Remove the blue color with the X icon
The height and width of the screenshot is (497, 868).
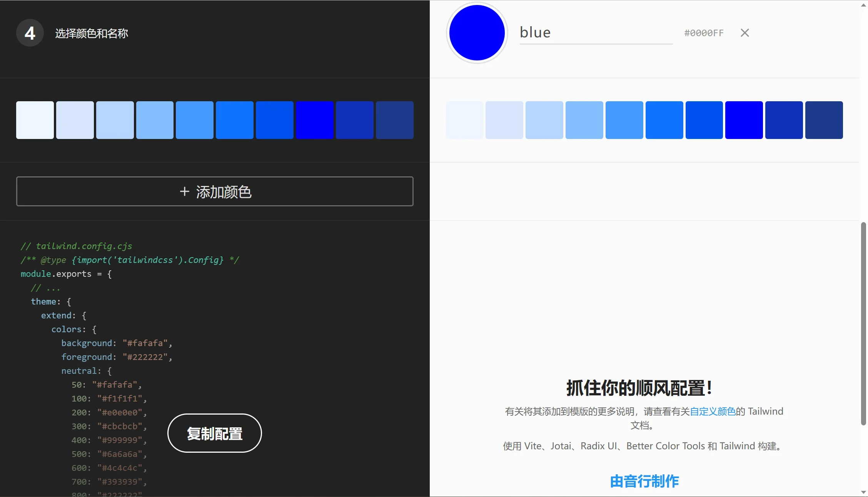click(744, 33)
